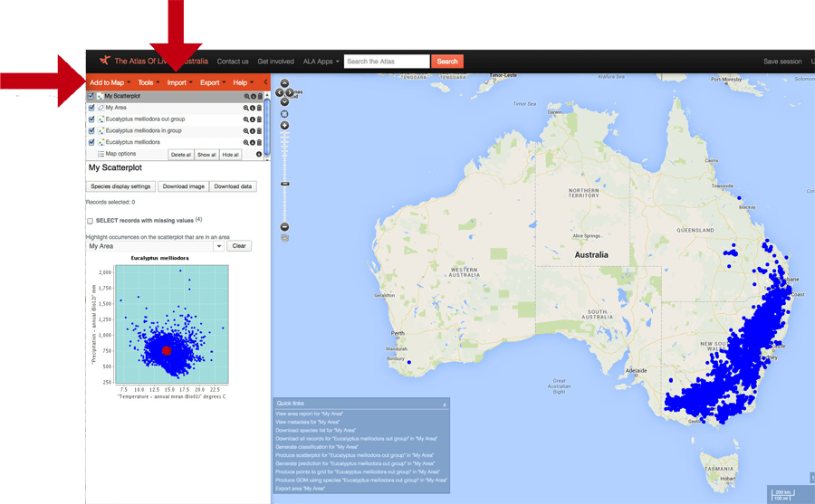
Task: Show info for the My Scatterplot layer
Action: point(254,96)
